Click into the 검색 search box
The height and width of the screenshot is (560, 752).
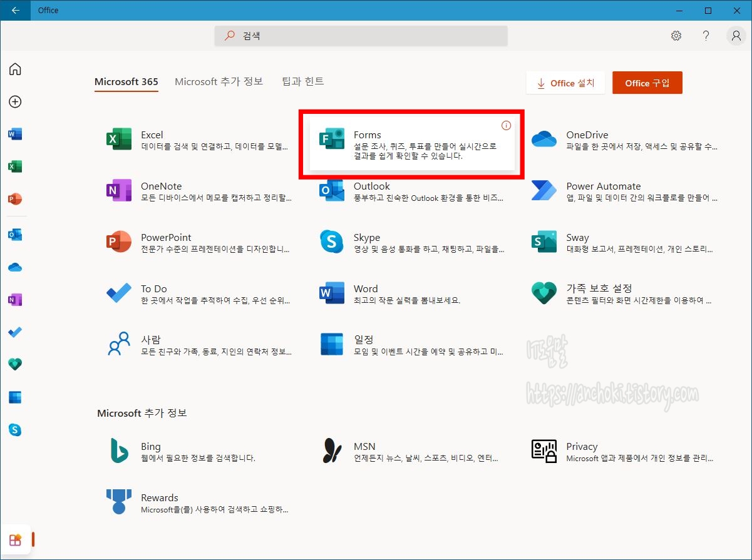click(361, 36)
